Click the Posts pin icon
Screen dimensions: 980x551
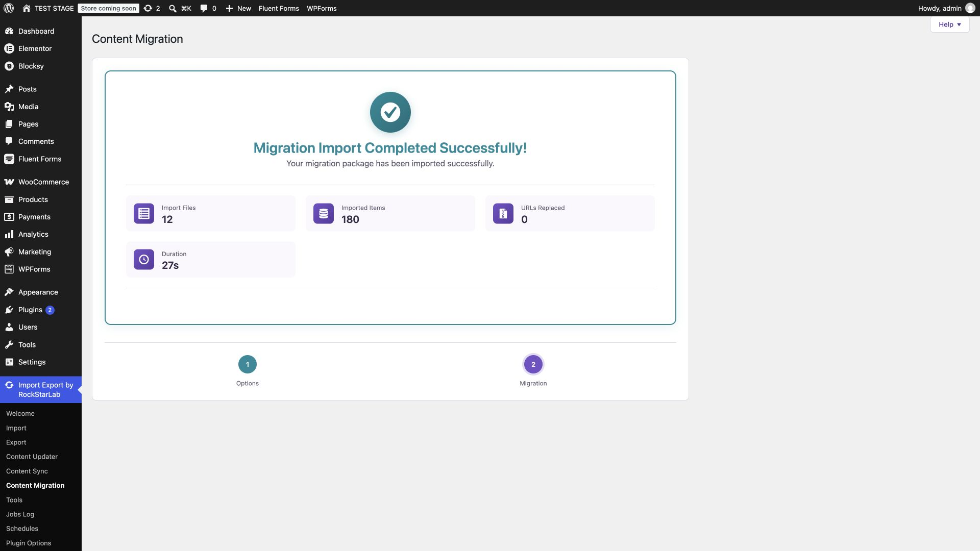pos(9,89)
